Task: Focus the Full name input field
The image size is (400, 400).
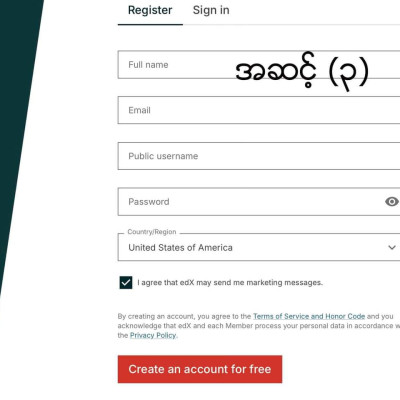Action: click(x=259, y=65)
